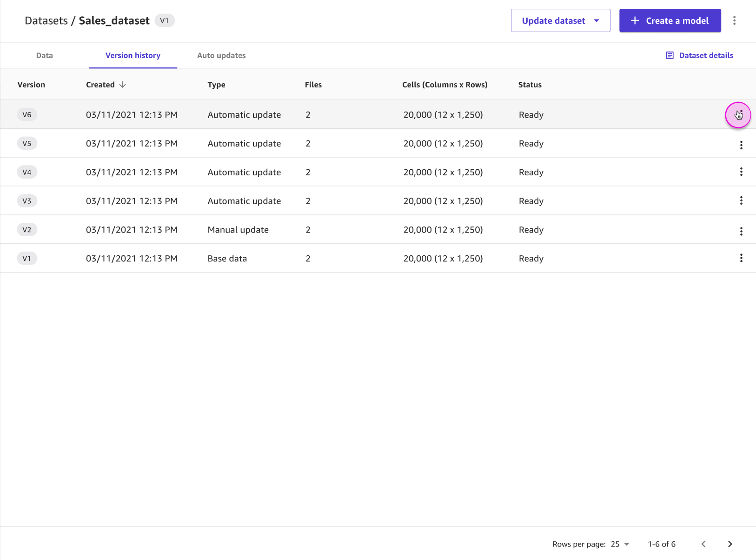The width and height of the screenshot is (756, 559).
Task: Open the V6 row actions menu
Action: [738, 114]
